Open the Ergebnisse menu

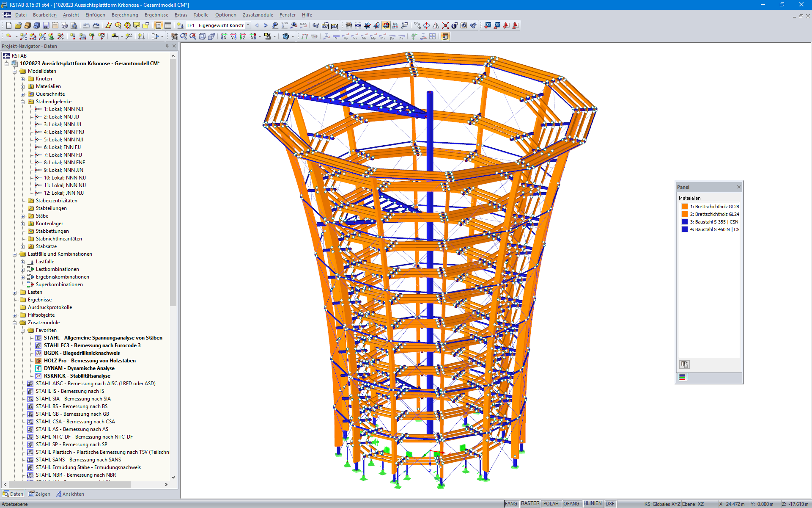(x=156, y=15)
